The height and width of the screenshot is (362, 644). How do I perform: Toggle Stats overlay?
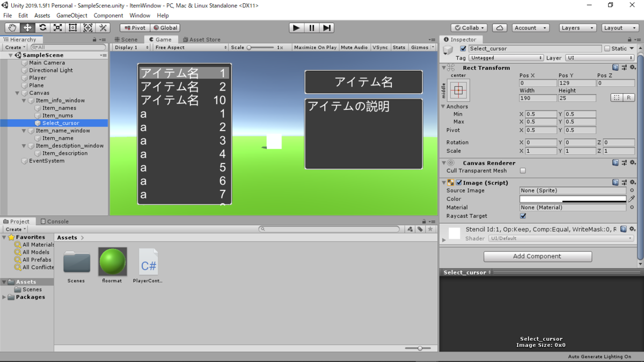399,47
